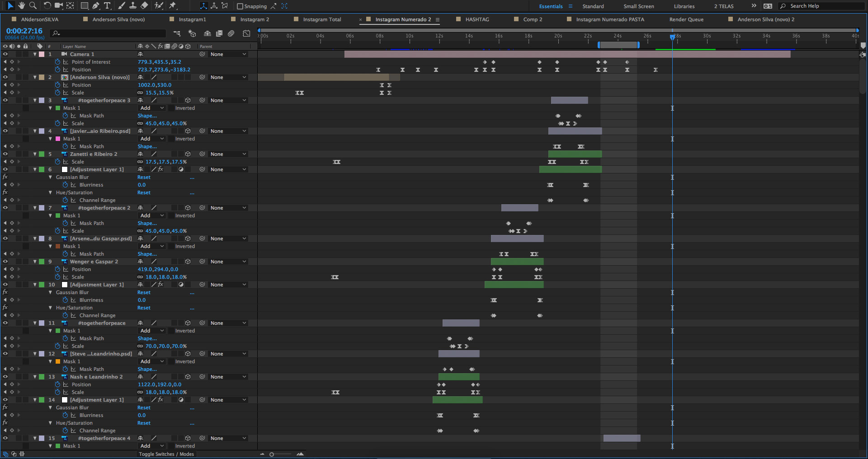Click the timeline zoom slider handle
The image size is (868, 459).
tap(272, 454)
